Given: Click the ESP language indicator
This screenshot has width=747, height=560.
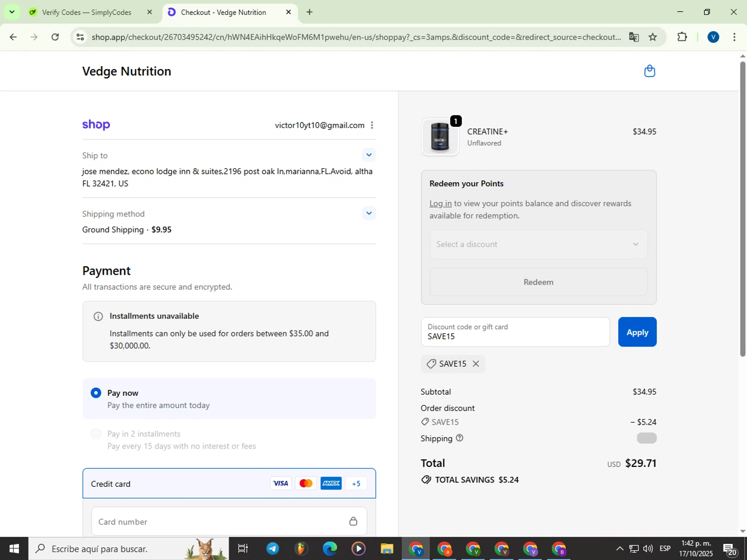Looking at the screenshot, I should tap(665, 549).
